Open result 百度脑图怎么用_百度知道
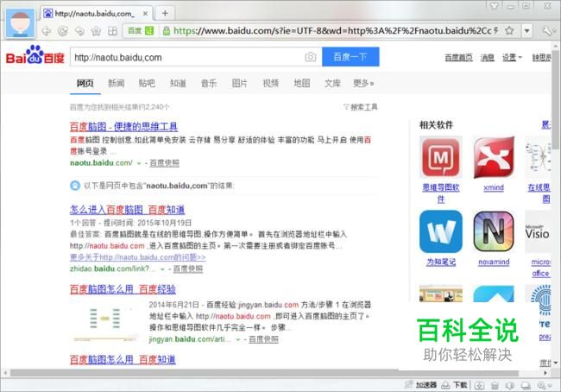The height and width of the screenshot is (392, 561). [123, 359]
